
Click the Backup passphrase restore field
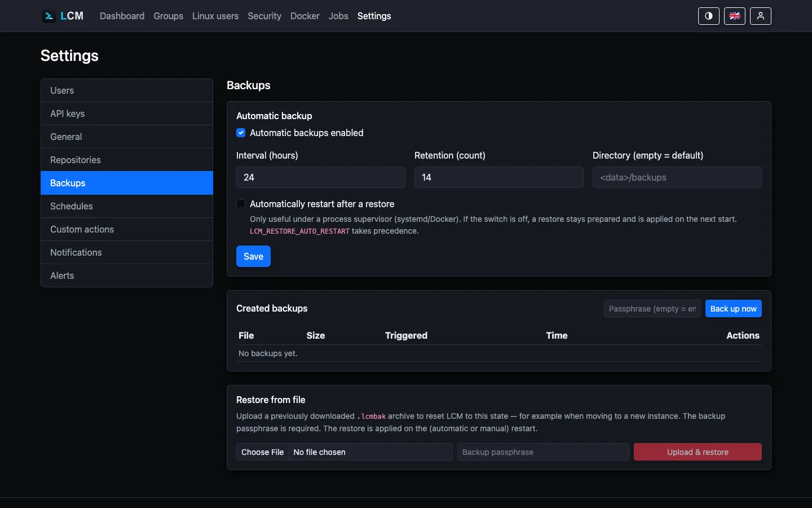point(543,452)
